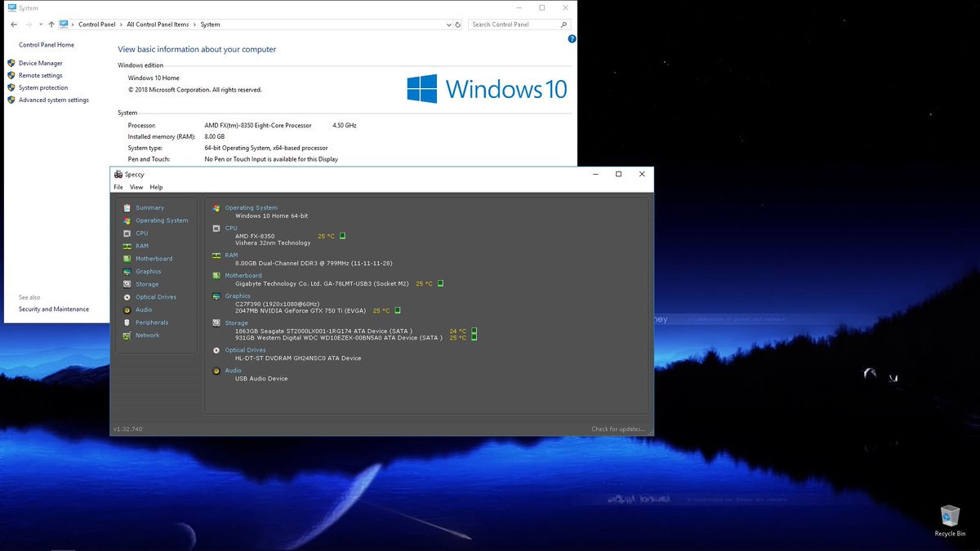Image resolution: width=980 pixels, height=551 pixels.
Task: Select Graphics icon in Speccy sidebar
Action: [x=127, y=272]
